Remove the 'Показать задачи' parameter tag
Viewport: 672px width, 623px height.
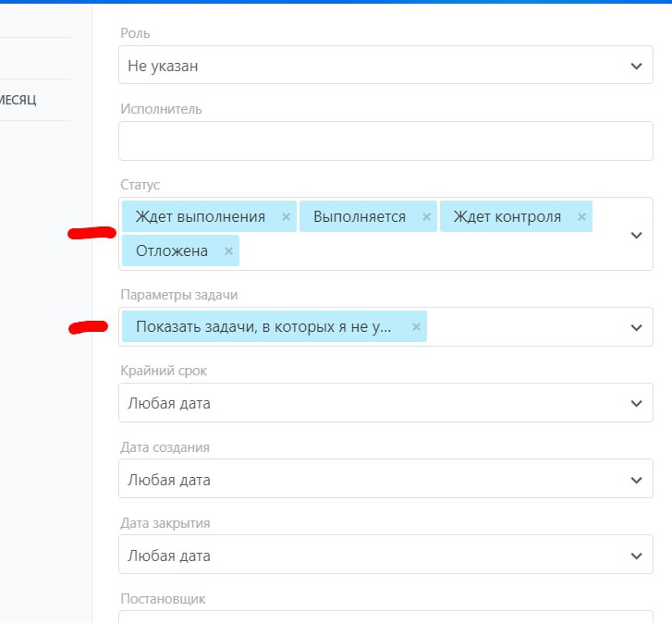pyautogui.click(x=416, y=326)
